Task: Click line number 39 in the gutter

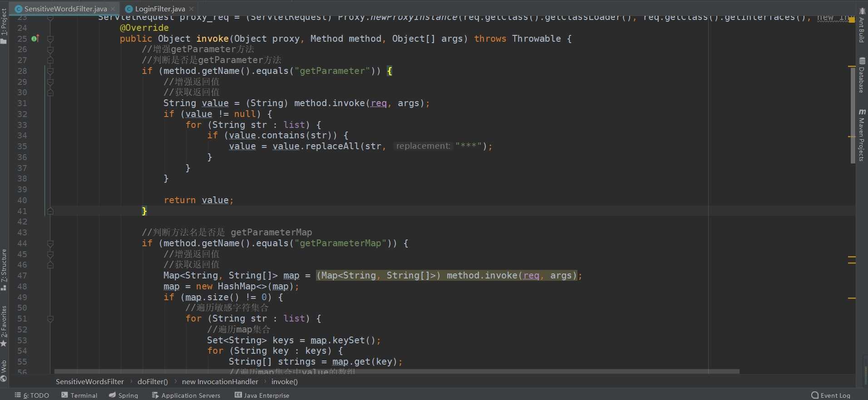Action: [x=22, y=190]
